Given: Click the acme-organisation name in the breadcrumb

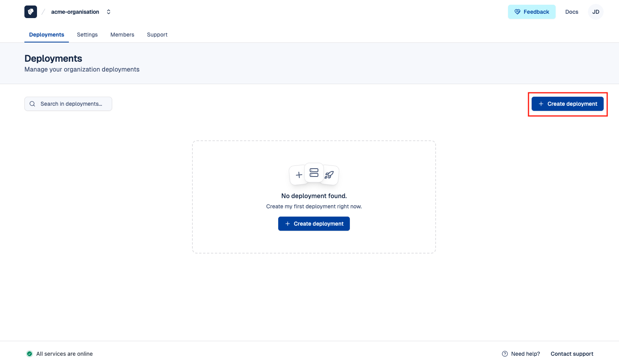Looking at the screenshot, I should (x=75, y=12).
